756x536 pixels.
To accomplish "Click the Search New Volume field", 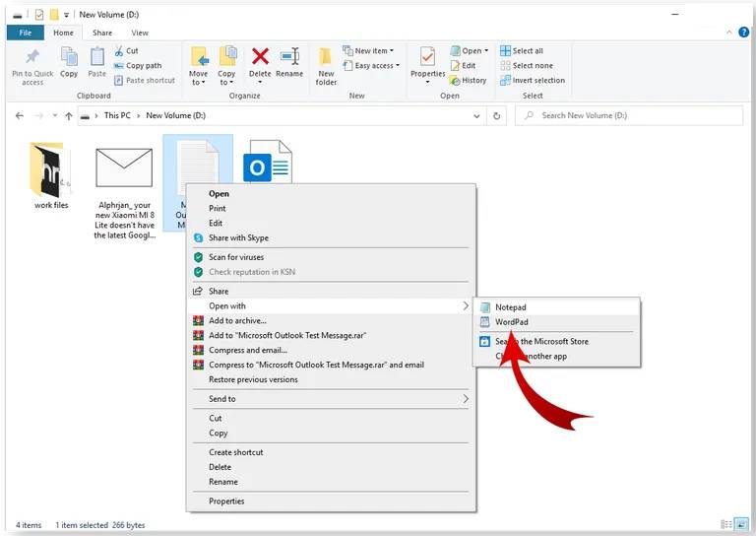I will (x=629, y=116).
